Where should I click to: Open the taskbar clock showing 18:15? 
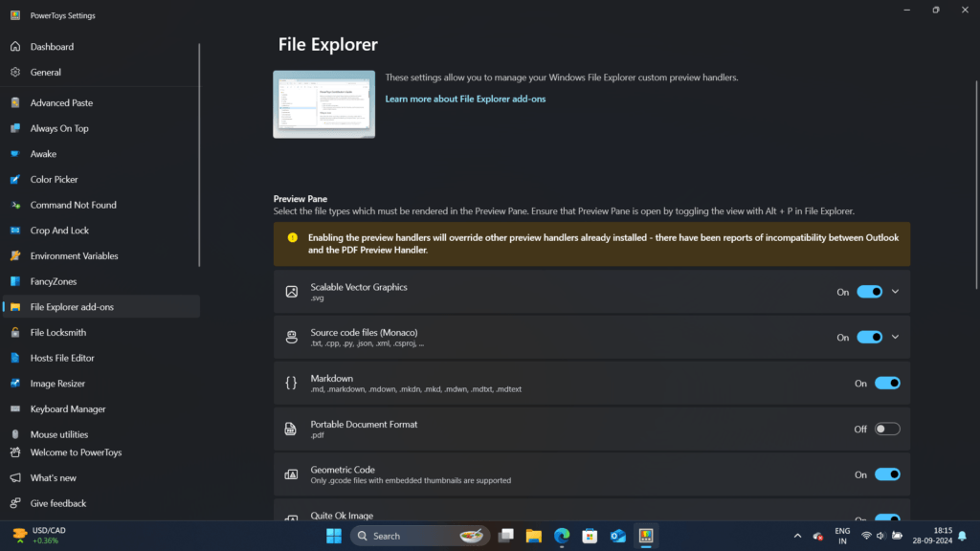[932, 536]
